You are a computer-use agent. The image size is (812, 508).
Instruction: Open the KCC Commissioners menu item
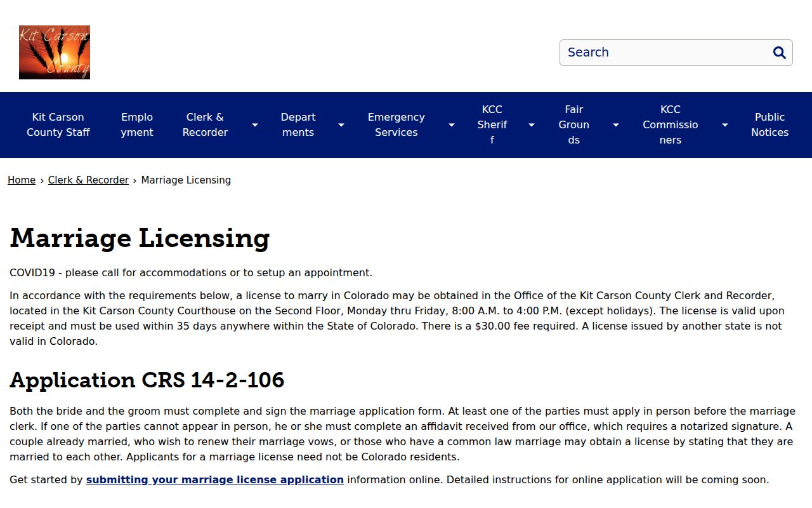pyautogui.click(x=671, y=124)
